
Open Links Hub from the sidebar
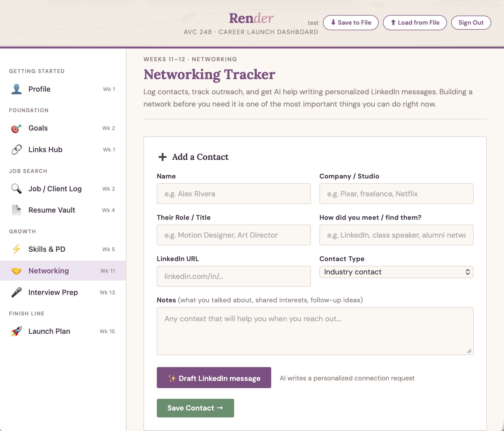(x=63, y=149)
